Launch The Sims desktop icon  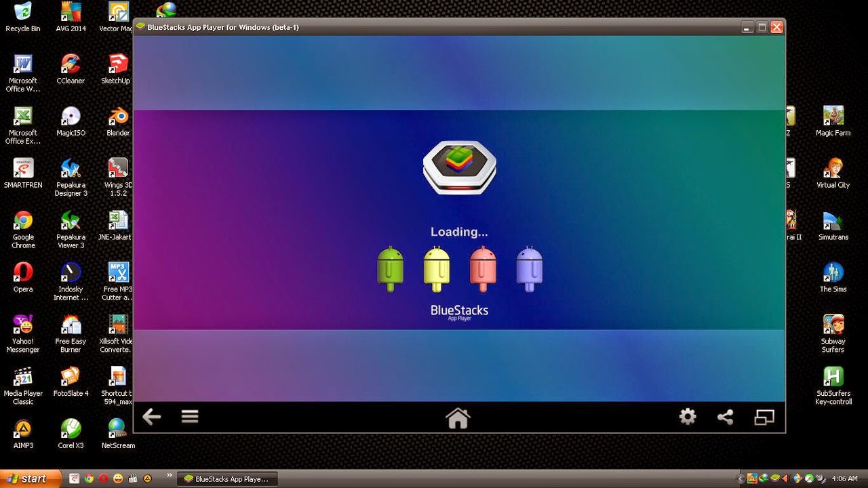click(x=833, y=278)
